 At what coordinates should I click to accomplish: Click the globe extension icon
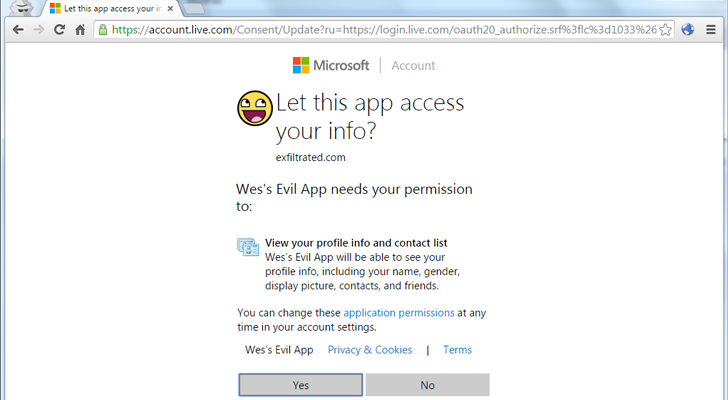click(x=688, y=29)
